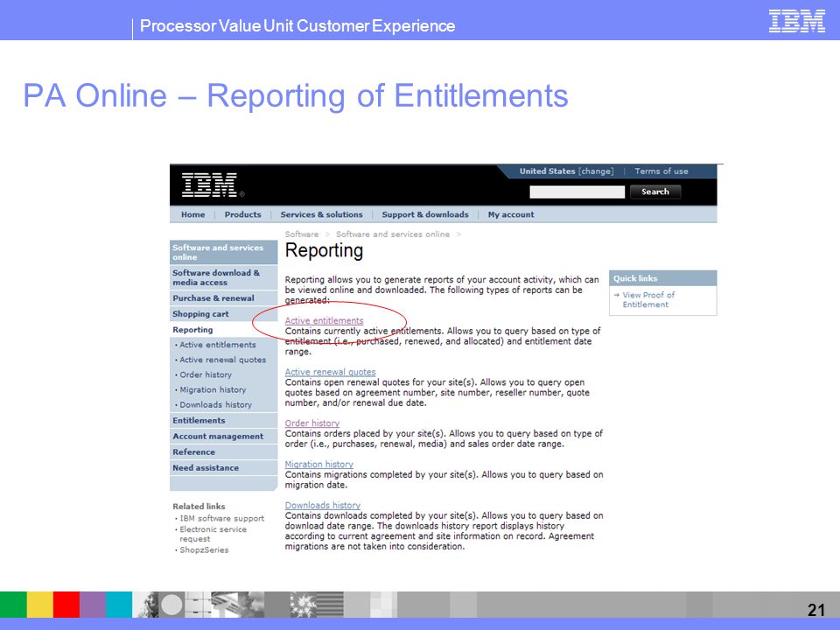Open Services & solutions navigation tab
This screenshot has width=840, height=630.
pos(321,215)
